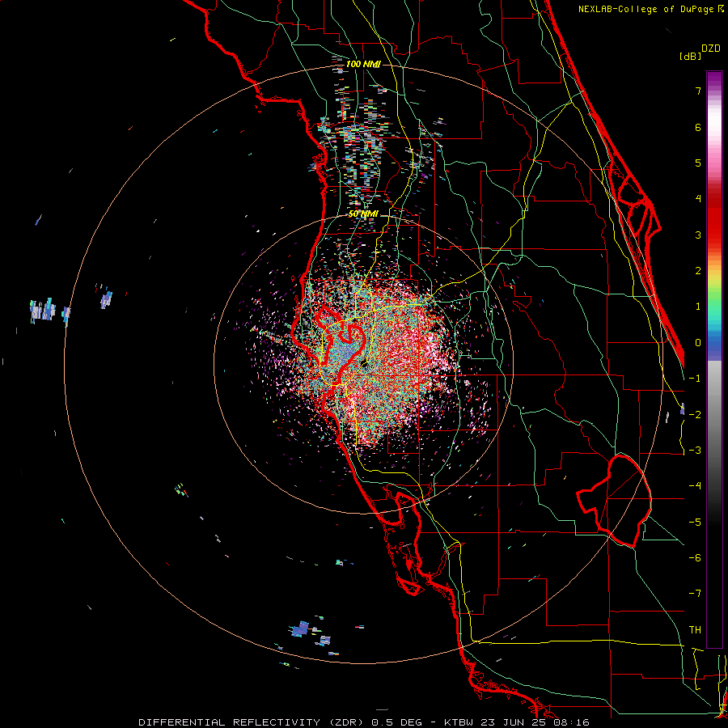Click the -7 value on ZDR scale
Viewport: 728px width, 728px height.
[695, 594]
